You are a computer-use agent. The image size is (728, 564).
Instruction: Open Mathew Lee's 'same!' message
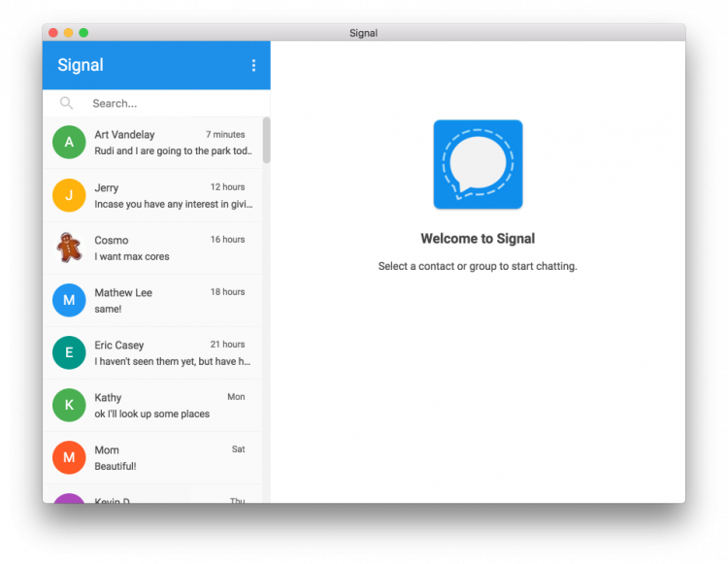pos(108,310)
